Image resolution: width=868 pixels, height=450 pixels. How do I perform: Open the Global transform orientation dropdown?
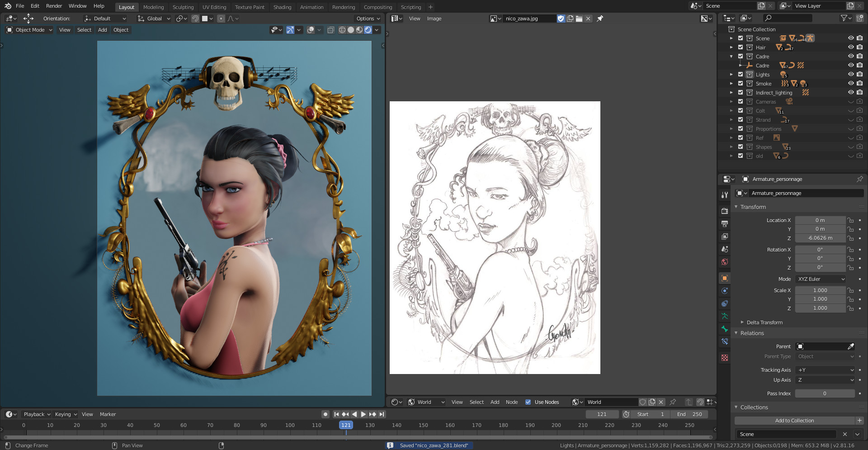point(154,19)
